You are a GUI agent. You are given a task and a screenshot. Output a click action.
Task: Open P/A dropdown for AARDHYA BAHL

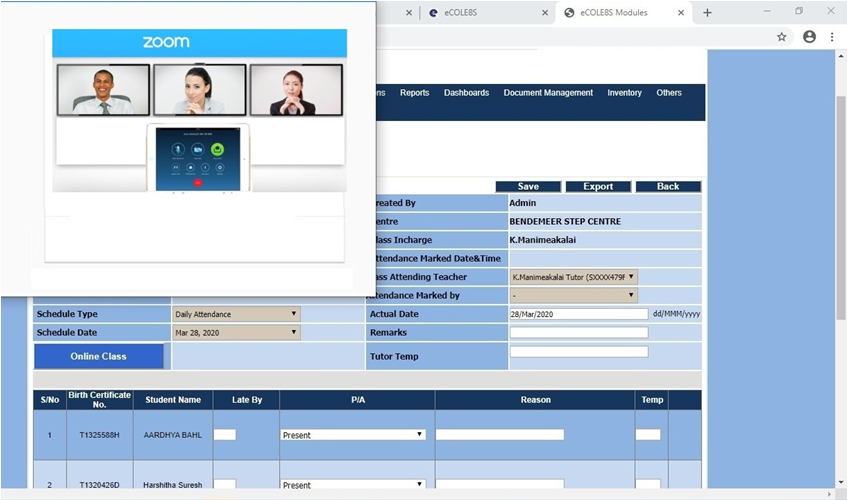point(353,434)
